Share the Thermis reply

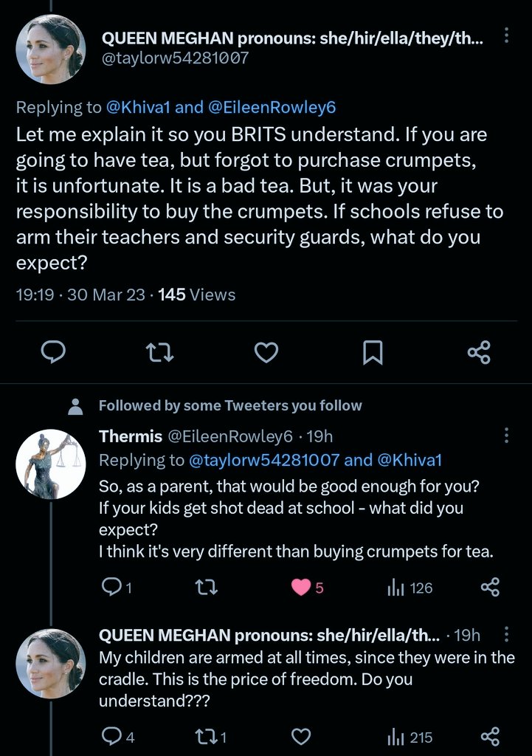click(490, 588)
